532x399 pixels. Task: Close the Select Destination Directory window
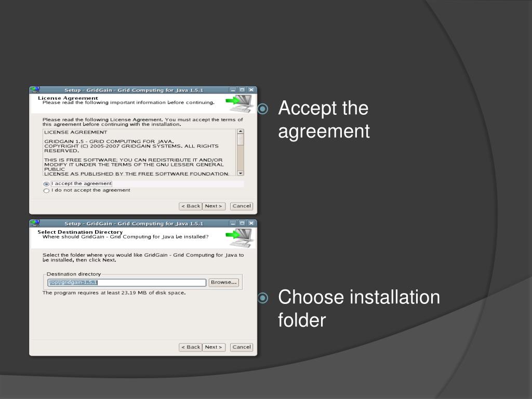click(251, 223)
